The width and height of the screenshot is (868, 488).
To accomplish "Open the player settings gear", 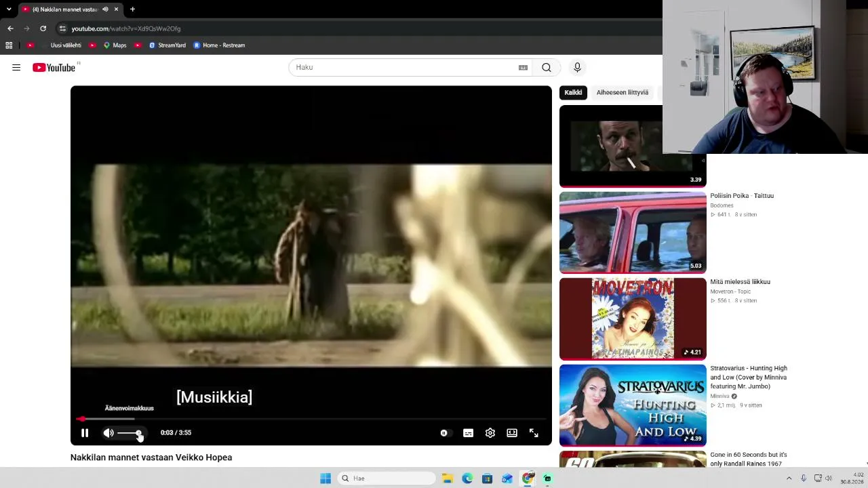I will [x=490, y=432].
